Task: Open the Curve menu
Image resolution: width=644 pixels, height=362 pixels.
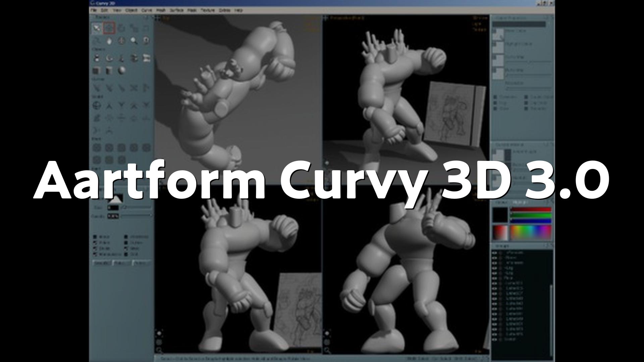Action: click(147, 10)
